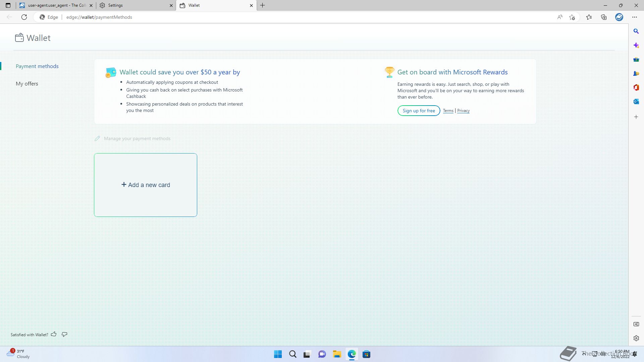
Task: Open sidebar Games icon
Action: click(x=636, y=73)
